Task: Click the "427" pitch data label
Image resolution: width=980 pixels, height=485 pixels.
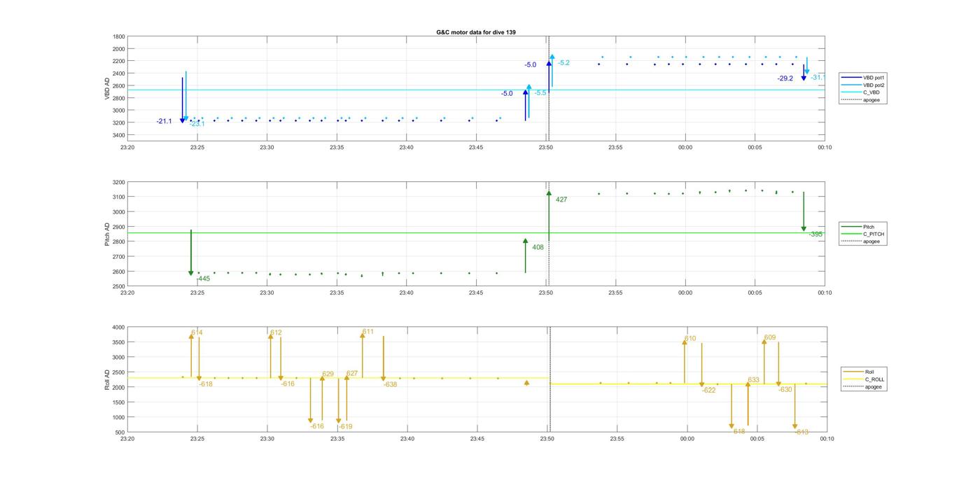Action: point(561,199)
